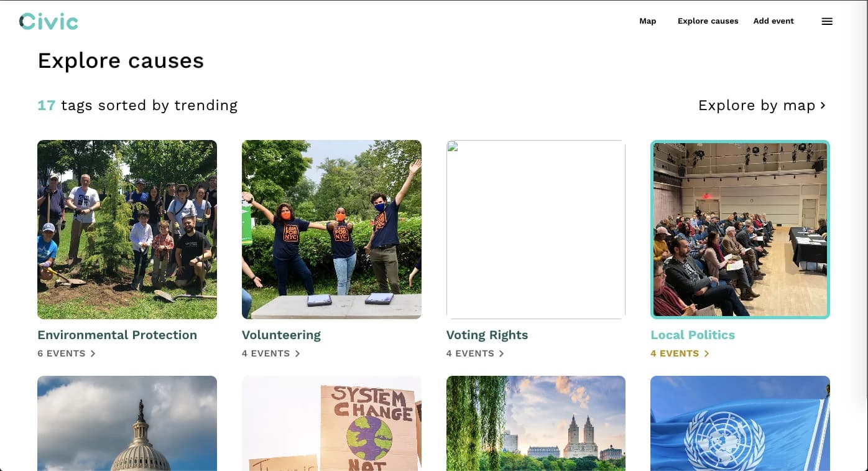Click the Local Politics title
The image size is (868, 471).
point(693,335)
